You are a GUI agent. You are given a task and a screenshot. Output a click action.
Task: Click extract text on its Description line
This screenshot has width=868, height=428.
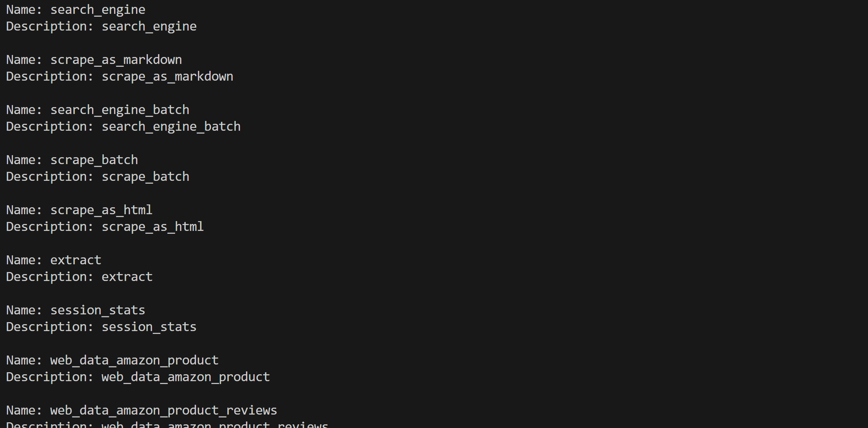coord(127,277)
